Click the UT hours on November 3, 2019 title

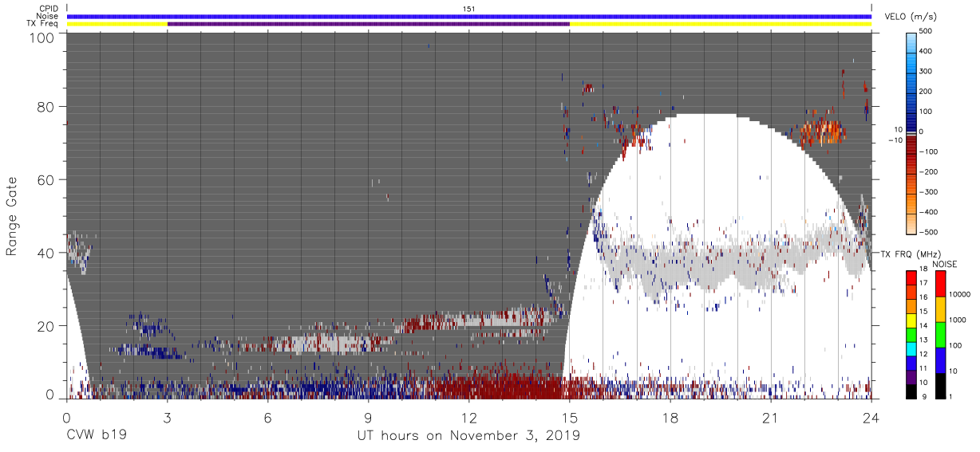coord(468,435)
